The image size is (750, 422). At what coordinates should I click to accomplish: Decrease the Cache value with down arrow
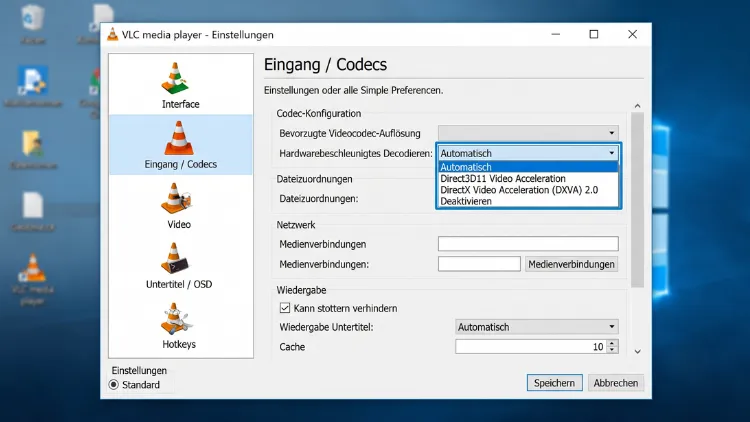point(612,350)
